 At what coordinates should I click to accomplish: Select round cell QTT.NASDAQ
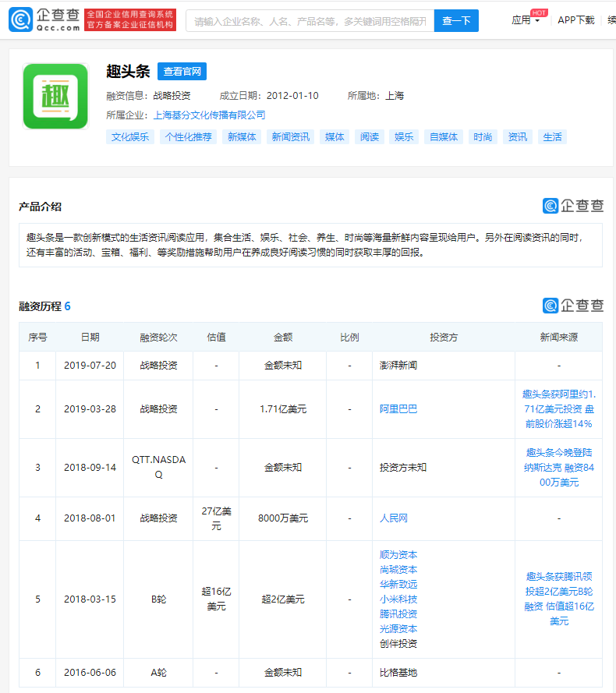(158, 467)
